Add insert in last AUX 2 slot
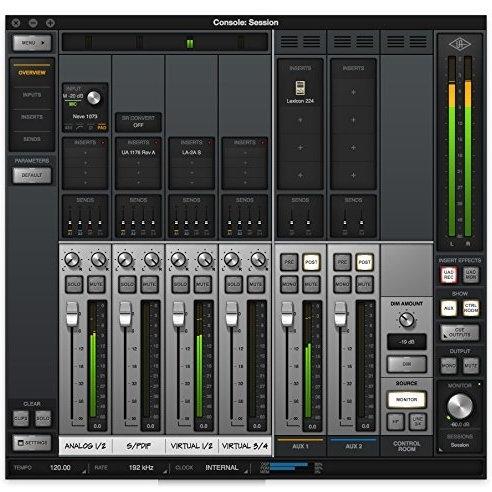This screenshot has width=492, height=492. [x=353, y=175]
